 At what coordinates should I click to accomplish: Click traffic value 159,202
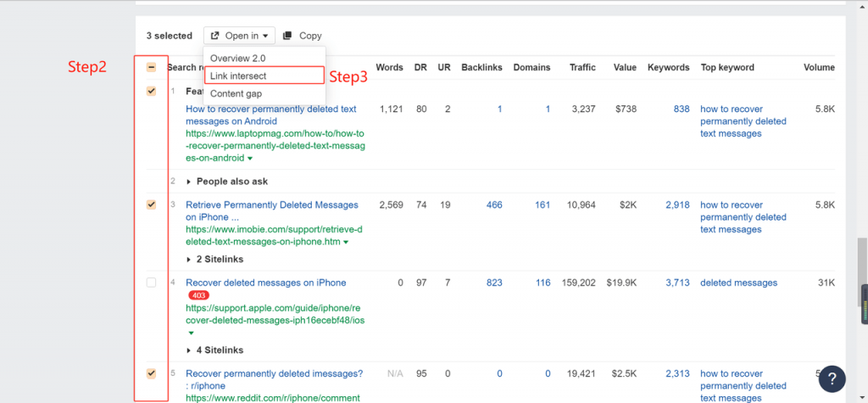(x=578, y=283)
